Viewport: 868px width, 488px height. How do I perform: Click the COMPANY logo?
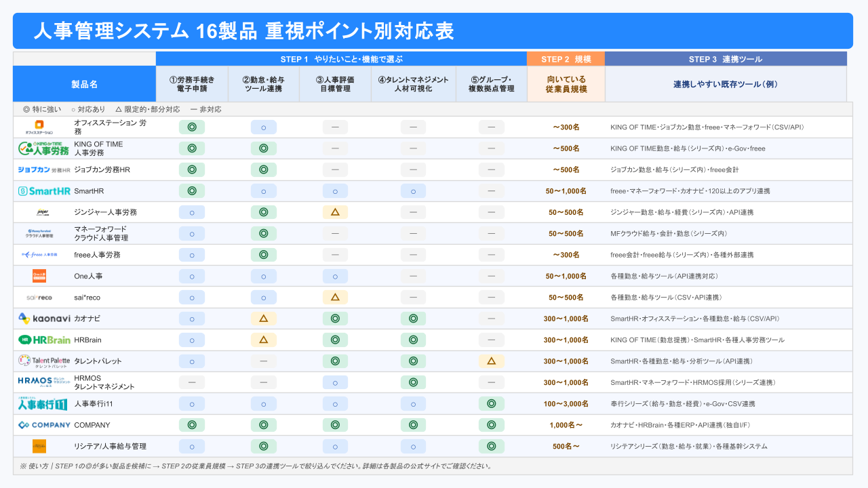click(43, 425)
